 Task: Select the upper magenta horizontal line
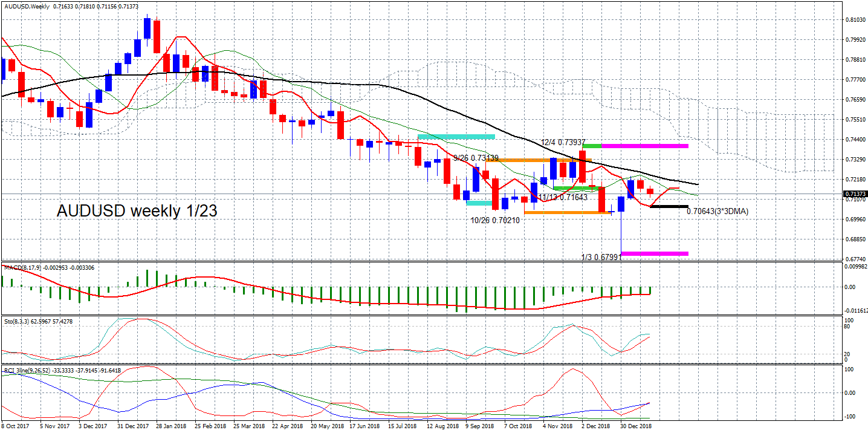[x=645, y=146]
